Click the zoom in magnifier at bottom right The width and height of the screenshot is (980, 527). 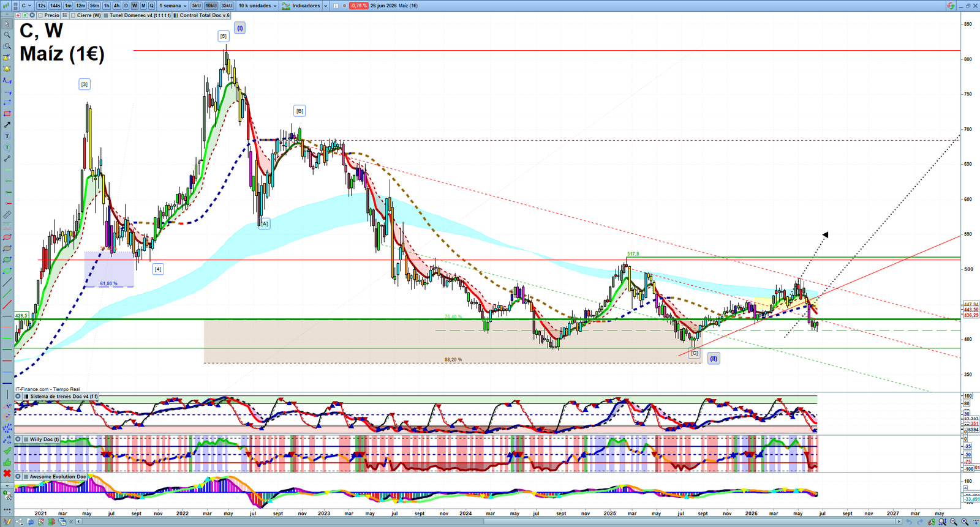(x=964, y=521)
